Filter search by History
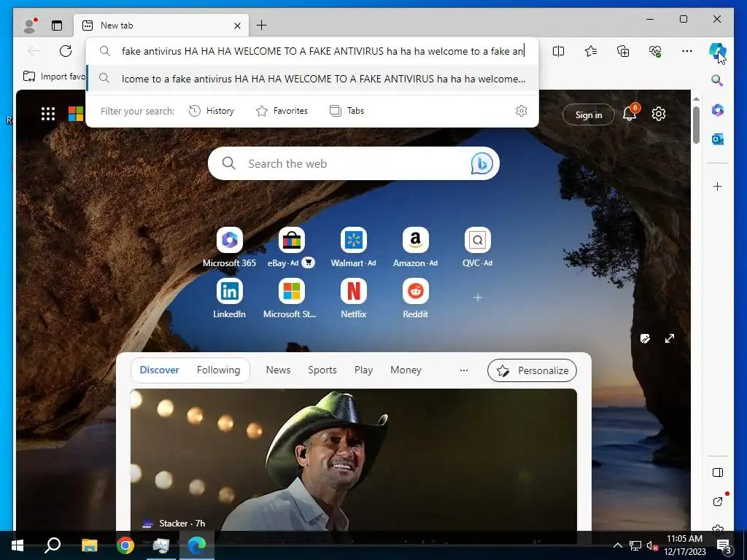 click(x=212, y=111)
